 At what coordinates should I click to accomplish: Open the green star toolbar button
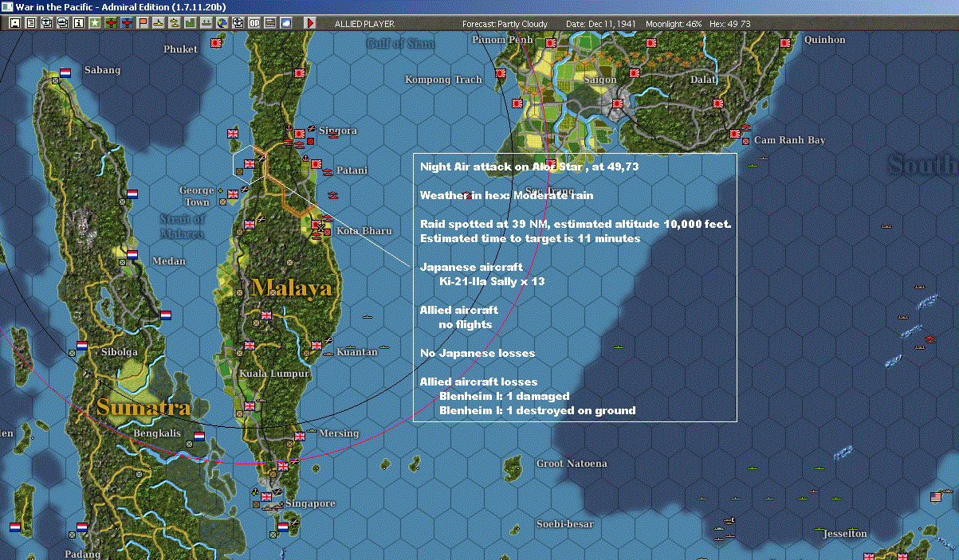(x=94, y=23)
